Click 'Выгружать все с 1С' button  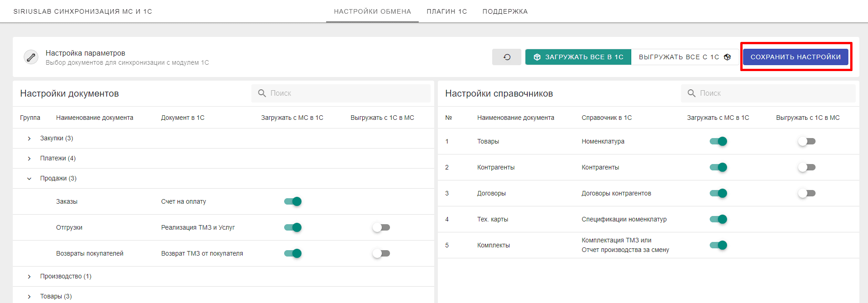point(685,57)
